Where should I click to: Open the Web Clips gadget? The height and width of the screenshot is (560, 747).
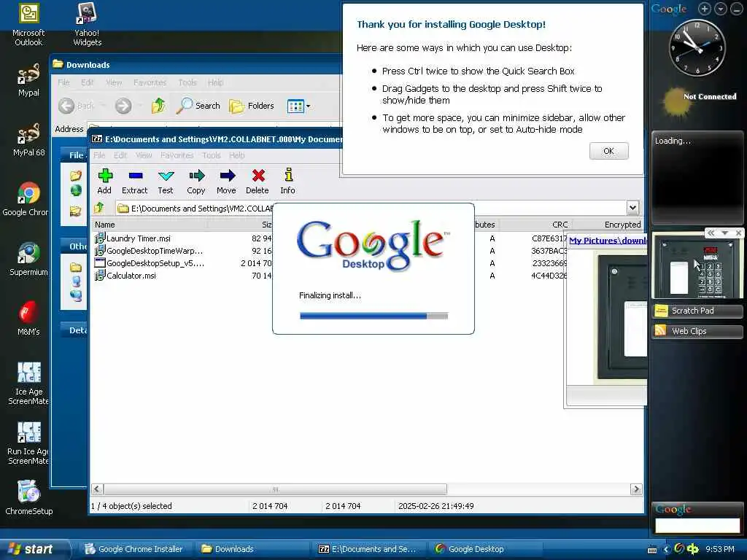pyautogui.click(x=697, y=332)
